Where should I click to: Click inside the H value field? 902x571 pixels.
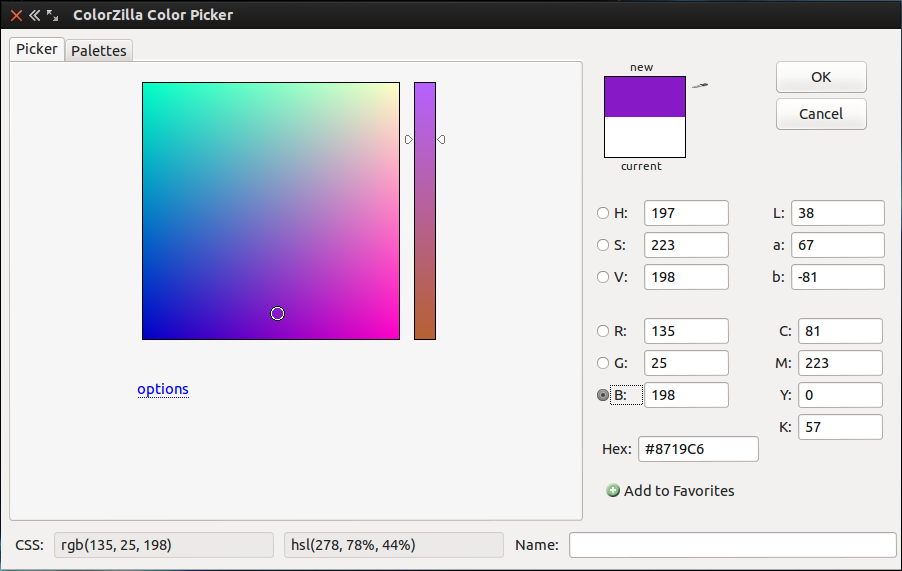pos(686,213)
